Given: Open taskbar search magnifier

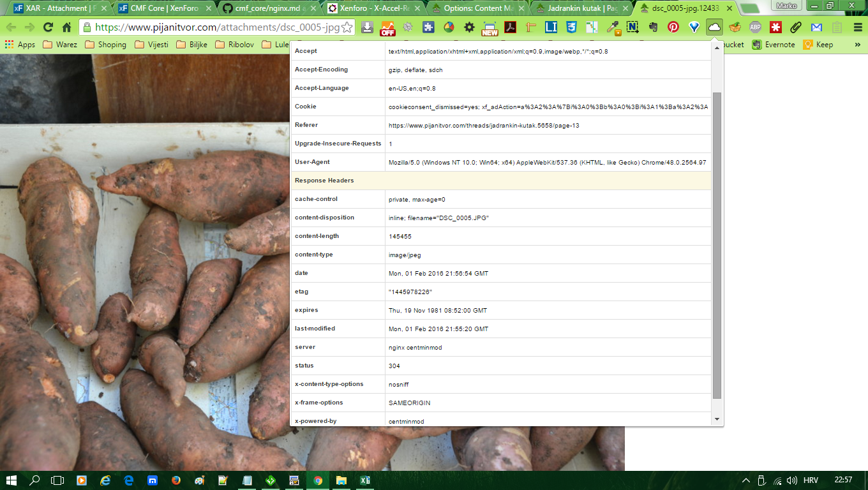Looking at the screenshot, I should (x=35, y=480).
